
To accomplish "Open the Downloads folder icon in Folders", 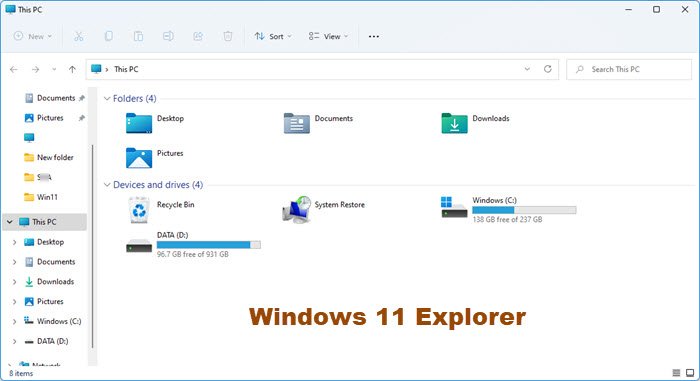I will pyautogui.click(x=454, y=123).
